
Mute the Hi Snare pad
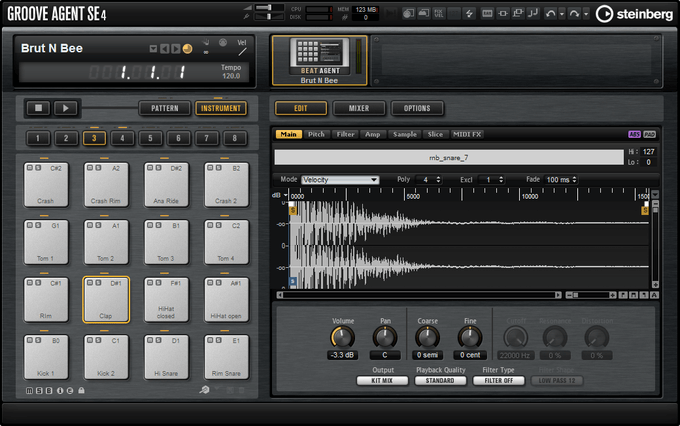150,340
